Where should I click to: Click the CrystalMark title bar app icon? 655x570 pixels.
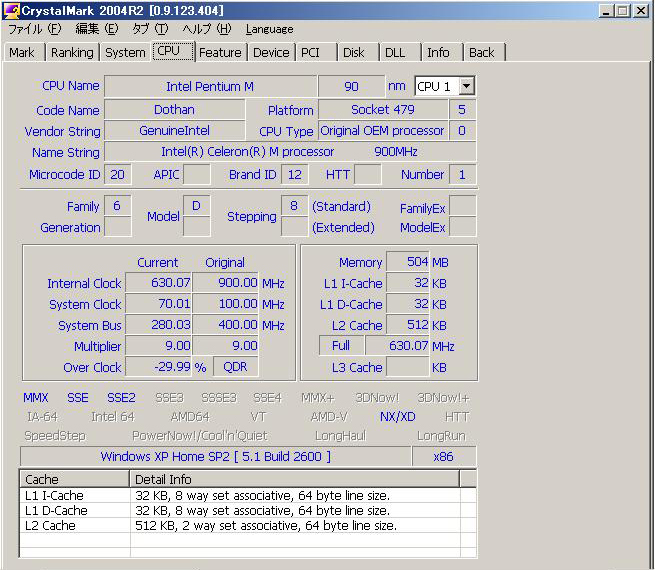11,11
